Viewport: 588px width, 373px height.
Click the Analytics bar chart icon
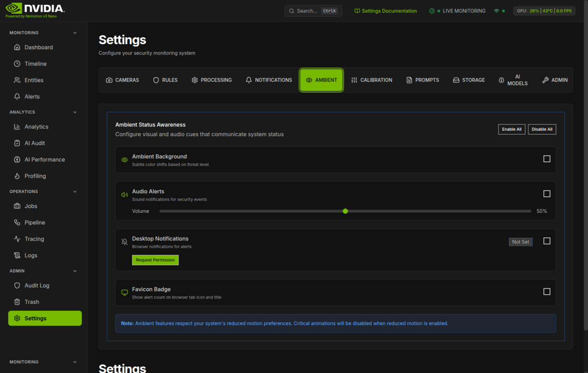click(x=17, y=127)
